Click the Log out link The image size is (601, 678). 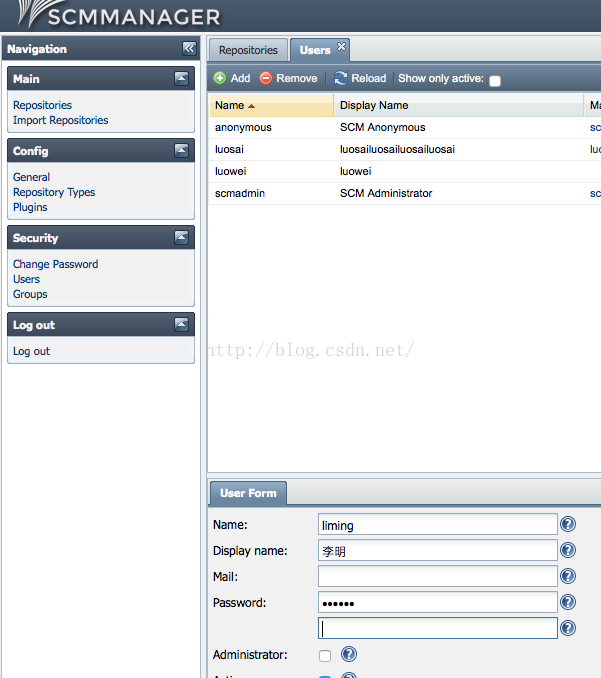click(32, 351)
